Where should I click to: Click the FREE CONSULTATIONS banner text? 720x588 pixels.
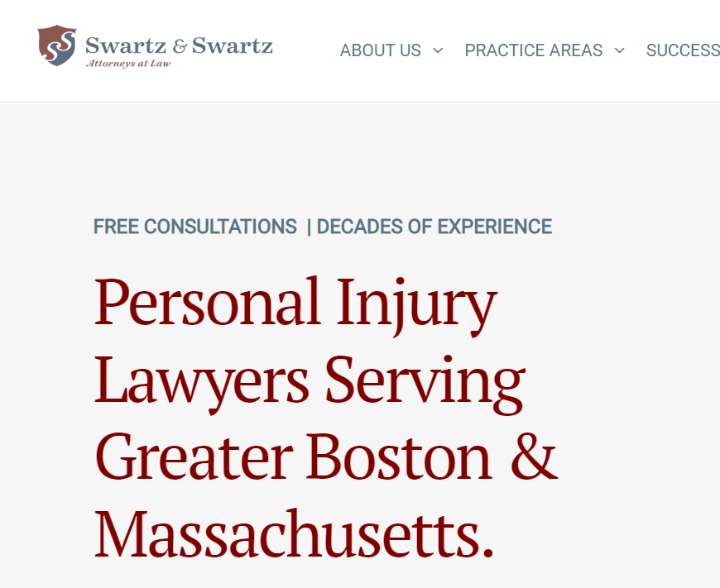194,226
